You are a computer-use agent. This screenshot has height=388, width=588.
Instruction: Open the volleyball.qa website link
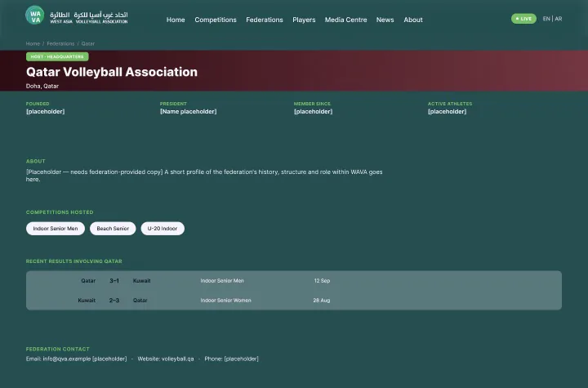click(178, 359)
